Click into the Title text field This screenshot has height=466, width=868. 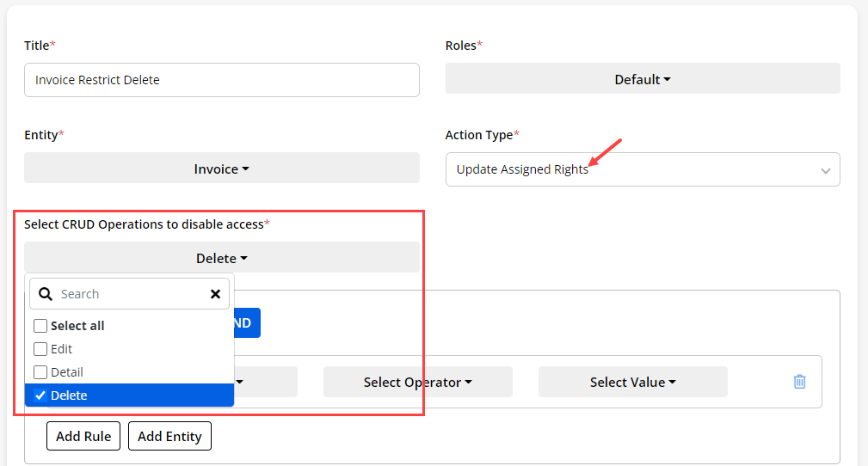pyautogui.click(x=221, y=80)
